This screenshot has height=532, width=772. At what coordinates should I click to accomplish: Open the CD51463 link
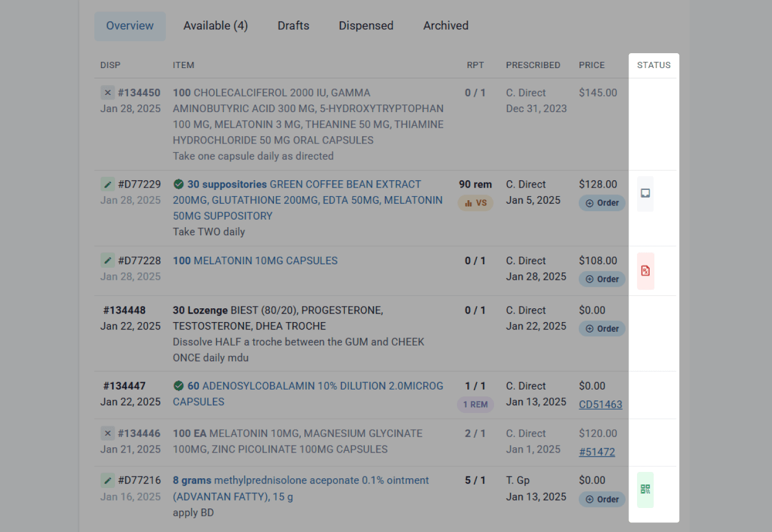(600, 404)
